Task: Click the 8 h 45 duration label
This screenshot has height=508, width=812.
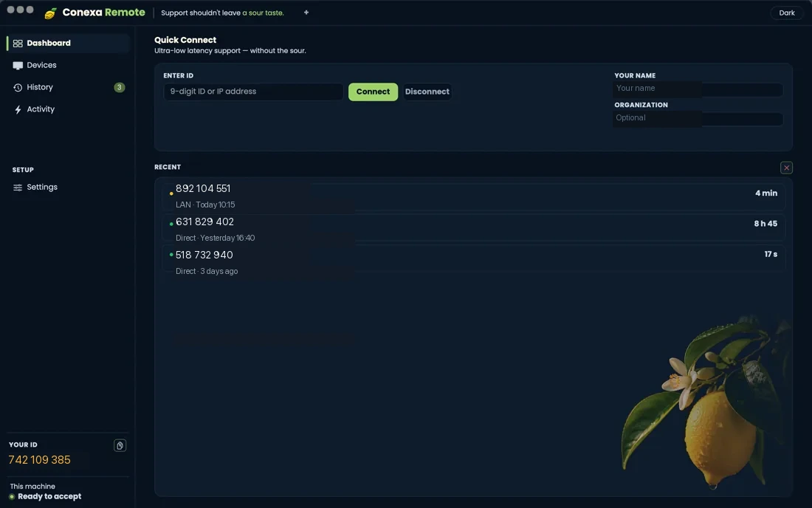Action: coord(765,224)
